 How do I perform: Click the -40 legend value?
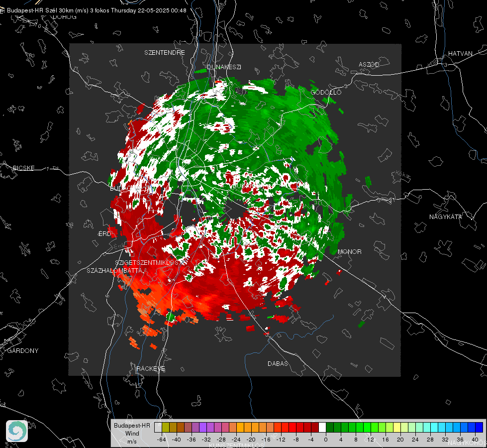176,440
